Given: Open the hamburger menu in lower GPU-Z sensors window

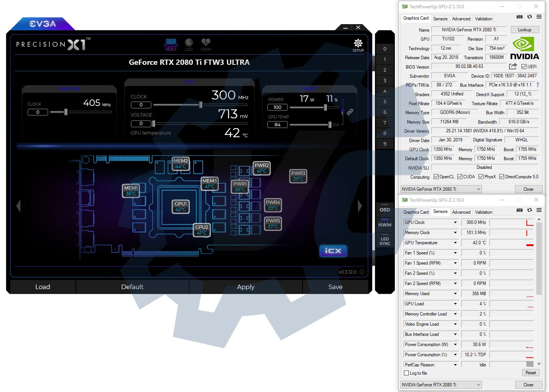Looking at the screenshot, I should point(539,210).
